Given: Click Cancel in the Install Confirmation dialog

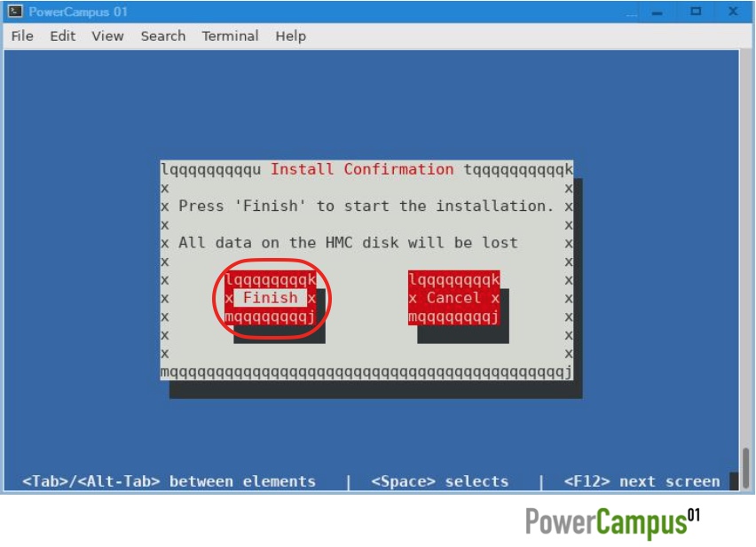Looking at the screenshot, I should pyautogui.click(x=453, y=298).
